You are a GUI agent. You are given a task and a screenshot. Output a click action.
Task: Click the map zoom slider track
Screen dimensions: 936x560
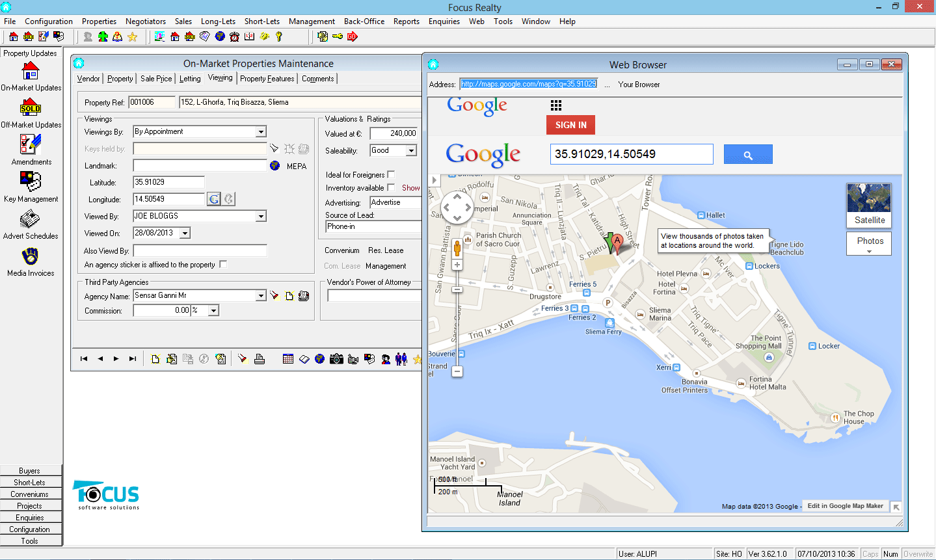click(x=457, y=319)
